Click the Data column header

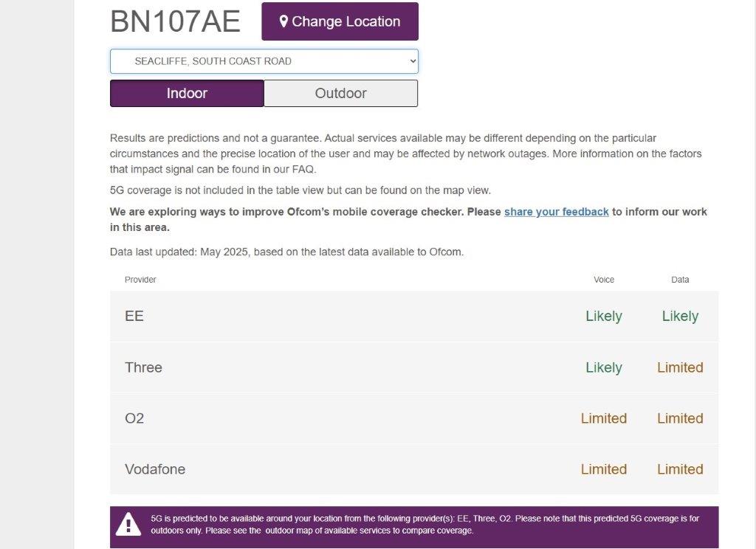(680, 280)
